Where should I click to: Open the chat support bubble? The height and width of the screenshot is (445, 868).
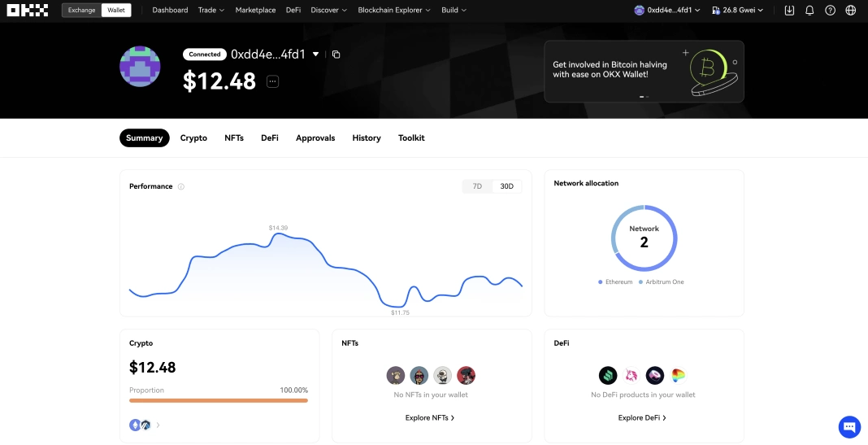coord(849,427)
